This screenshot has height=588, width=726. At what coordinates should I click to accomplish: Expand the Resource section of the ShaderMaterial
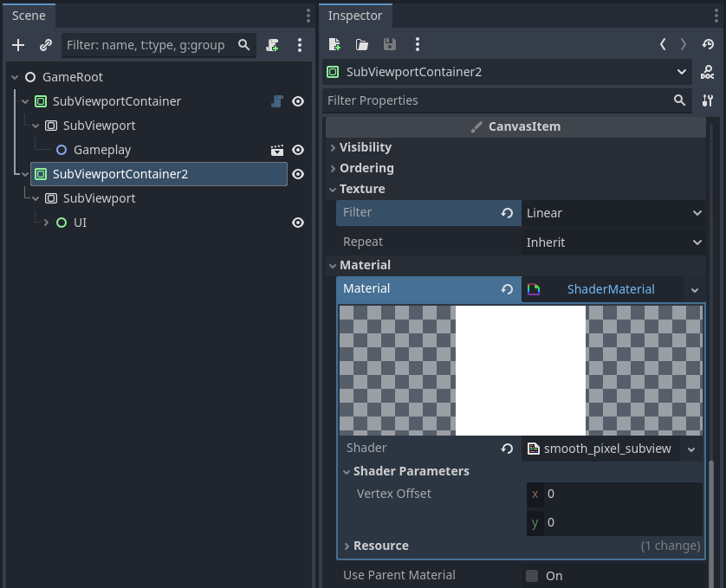(x=380, y=546)
